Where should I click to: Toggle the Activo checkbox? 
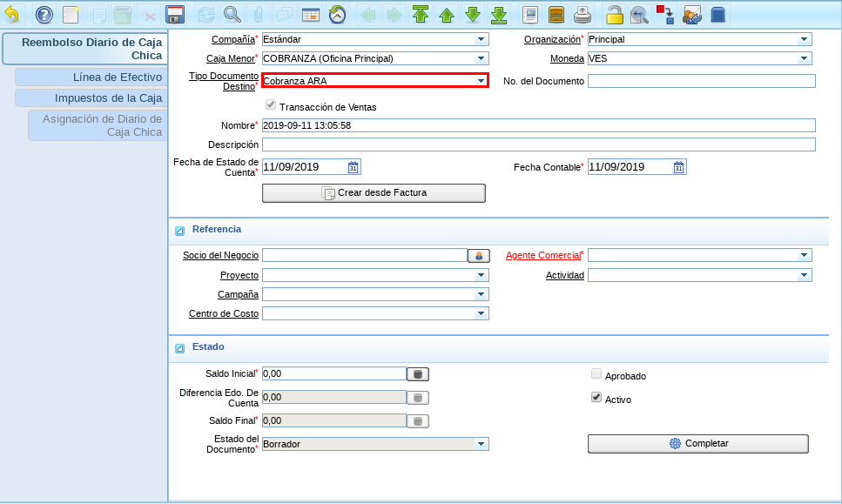(x=596, y=398)
